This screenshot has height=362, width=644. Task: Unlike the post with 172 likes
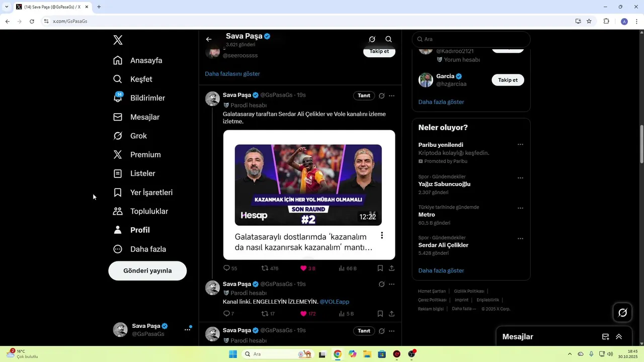tap(307, 314)
